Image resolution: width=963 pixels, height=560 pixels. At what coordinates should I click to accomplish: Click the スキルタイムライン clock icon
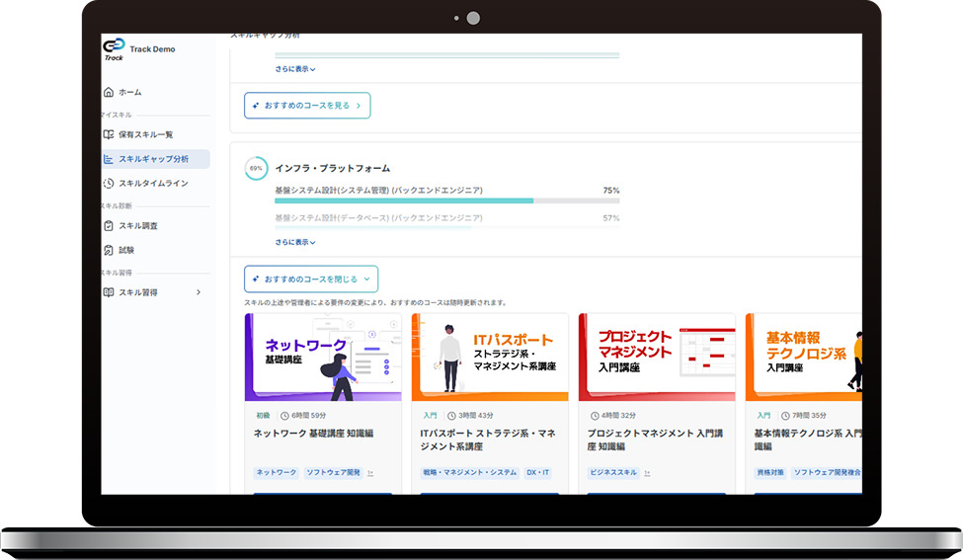point(109,183)
